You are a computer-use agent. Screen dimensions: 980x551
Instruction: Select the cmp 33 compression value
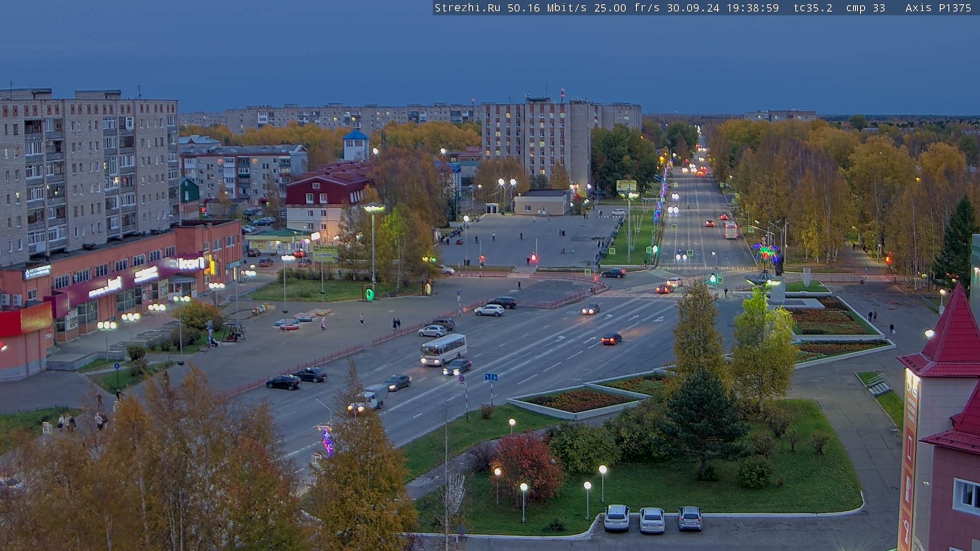(866, 8)
